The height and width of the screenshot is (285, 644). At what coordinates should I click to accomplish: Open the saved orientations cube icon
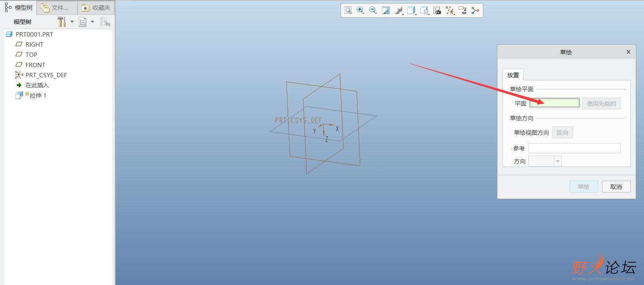(x=411, y=11)
